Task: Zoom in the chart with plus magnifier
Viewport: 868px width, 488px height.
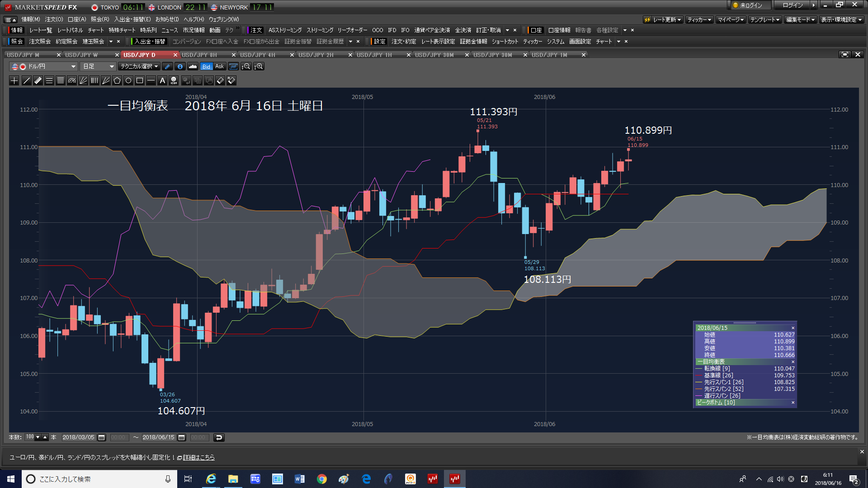Action: (259, 66)
